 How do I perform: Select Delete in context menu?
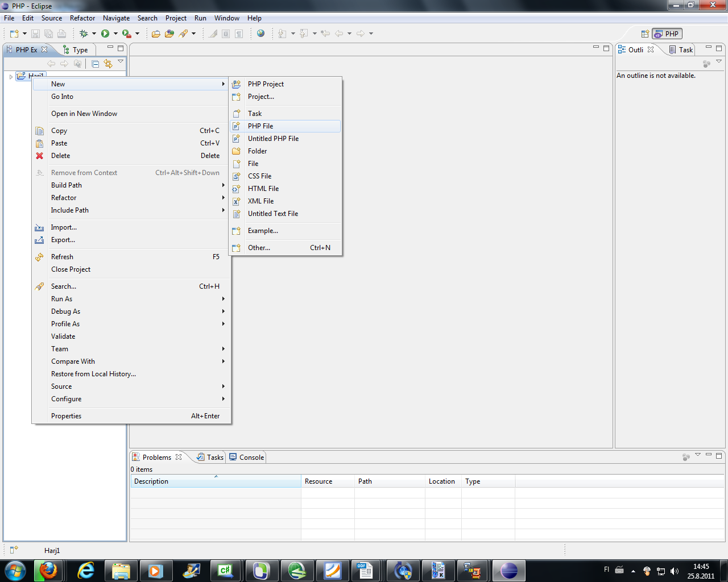131,156
